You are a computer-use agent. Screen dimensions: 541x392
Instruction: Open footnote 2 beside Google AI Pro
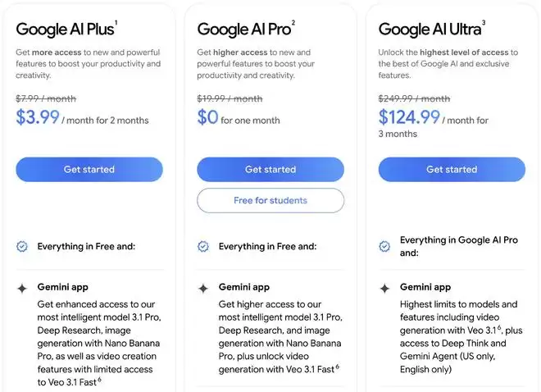(293, 23)
